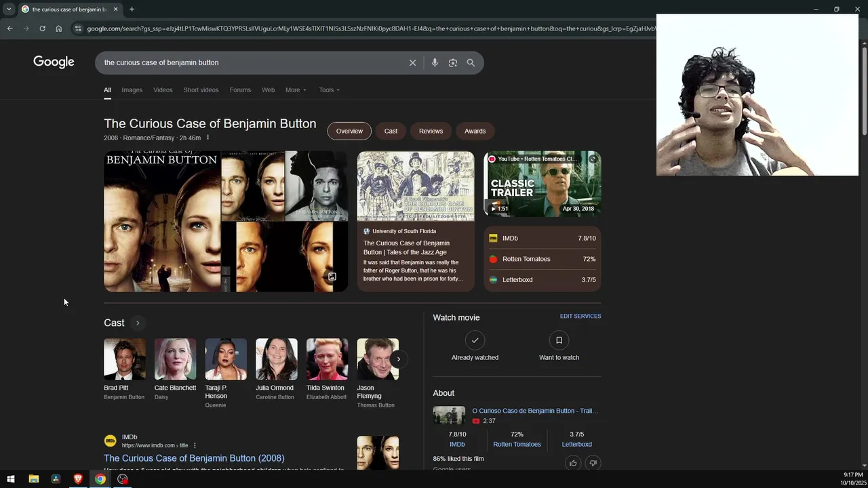868x488 pixels.
Task: Show more cast with the right arrow
Action: (x=399, y=359)
